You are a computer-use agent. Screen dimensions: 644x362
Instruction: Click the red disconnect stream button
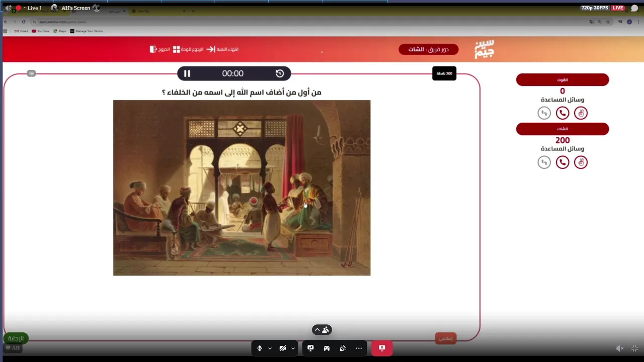point(382,348)
